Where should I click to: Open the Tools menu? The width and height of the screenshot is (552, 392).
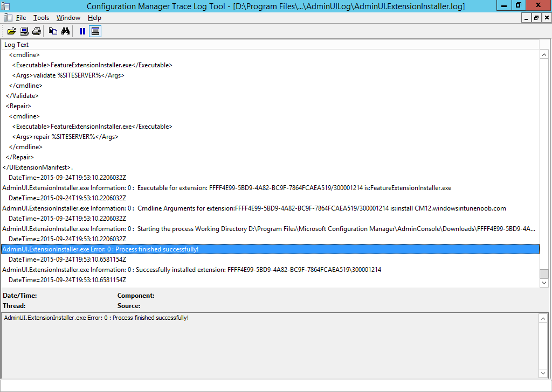point(41,18)
